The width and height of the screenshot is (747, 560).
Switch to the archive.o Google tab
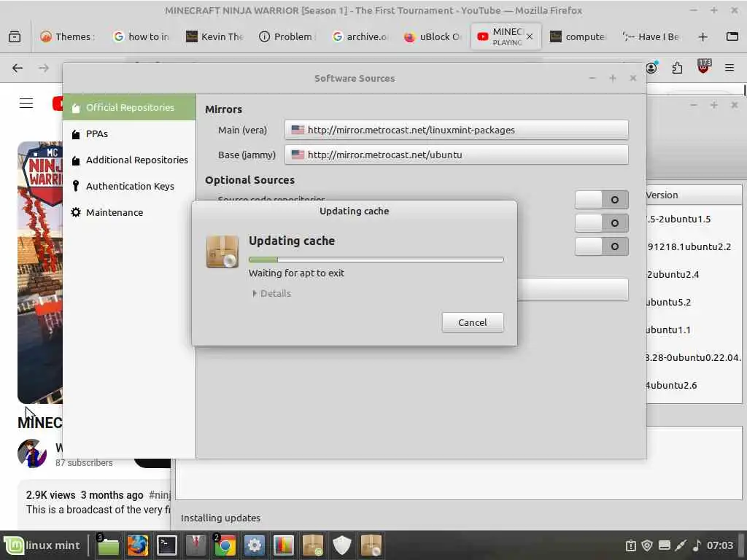360,36
